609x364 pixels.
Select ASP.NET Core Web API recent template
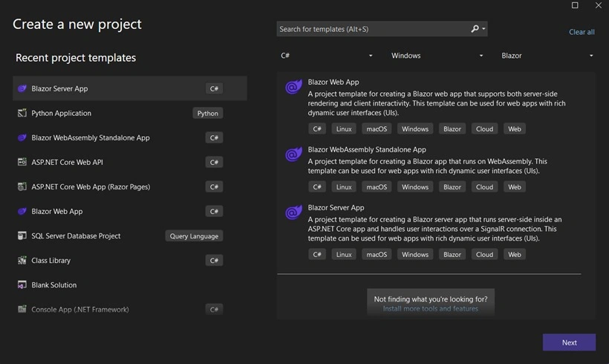[x=130, y=162]
